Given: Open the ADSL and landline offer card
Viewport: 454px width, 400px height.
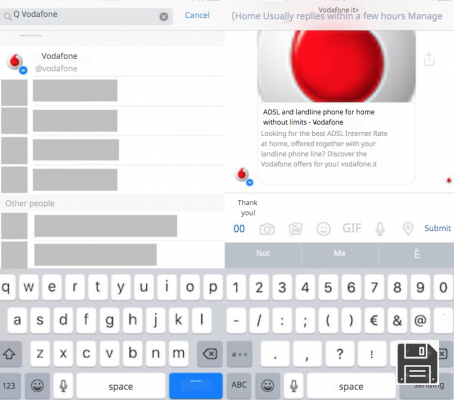Looking at the screenshot, I should (336, 107).
